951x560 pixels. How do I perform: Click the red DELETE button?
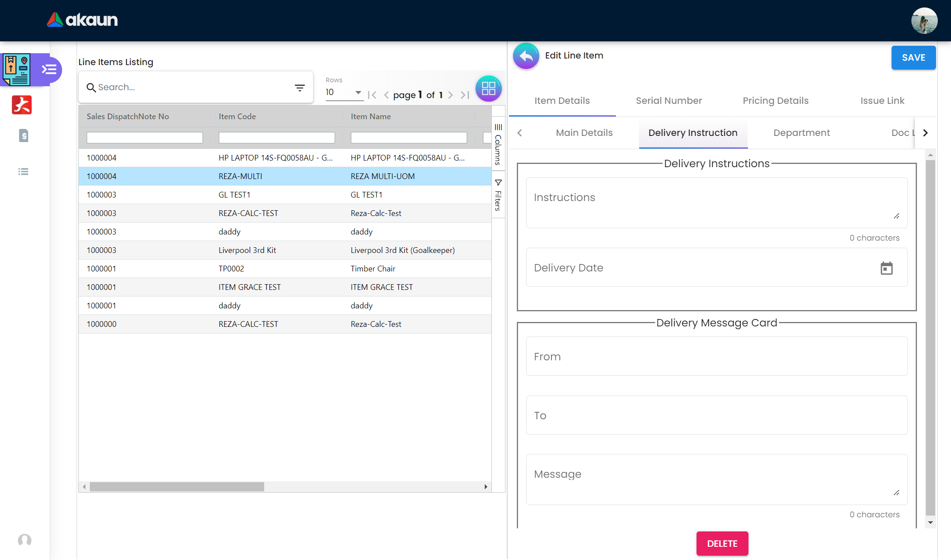pos(722,543)
